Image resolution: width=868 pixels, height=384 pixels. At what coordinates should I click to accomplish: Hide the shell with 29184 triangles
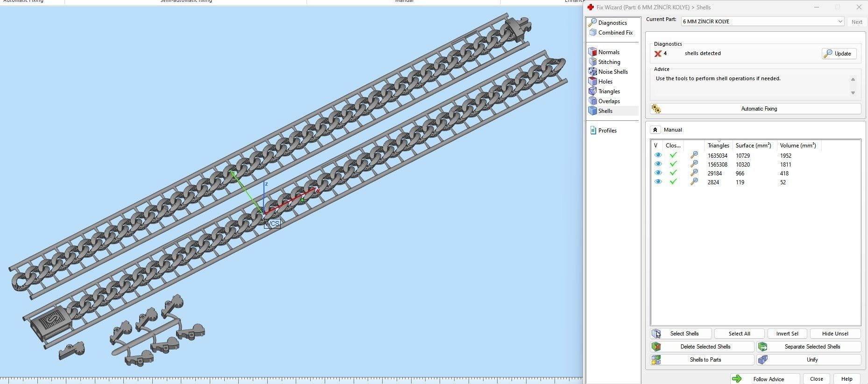(x=658, y=173)
